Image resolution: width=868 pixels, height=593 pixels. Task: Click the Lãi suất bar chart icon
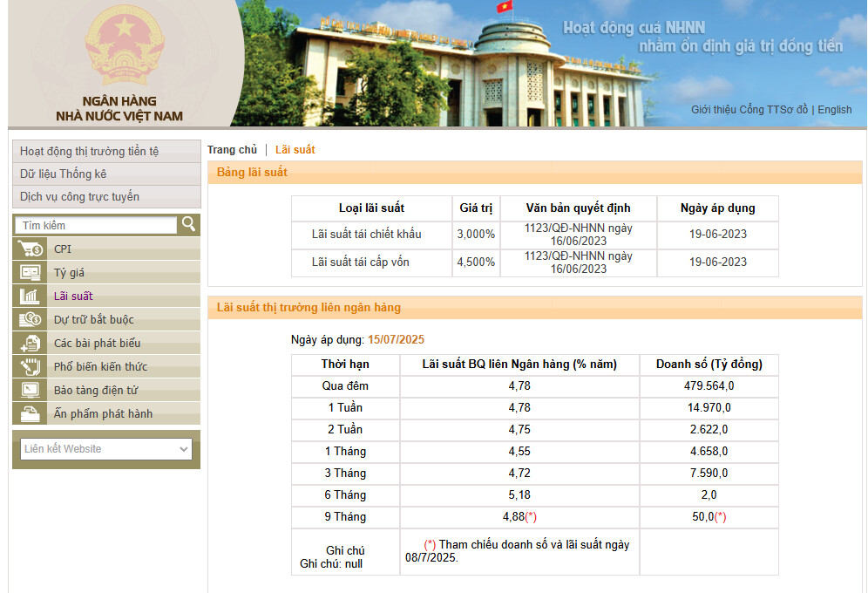(31, 296)
